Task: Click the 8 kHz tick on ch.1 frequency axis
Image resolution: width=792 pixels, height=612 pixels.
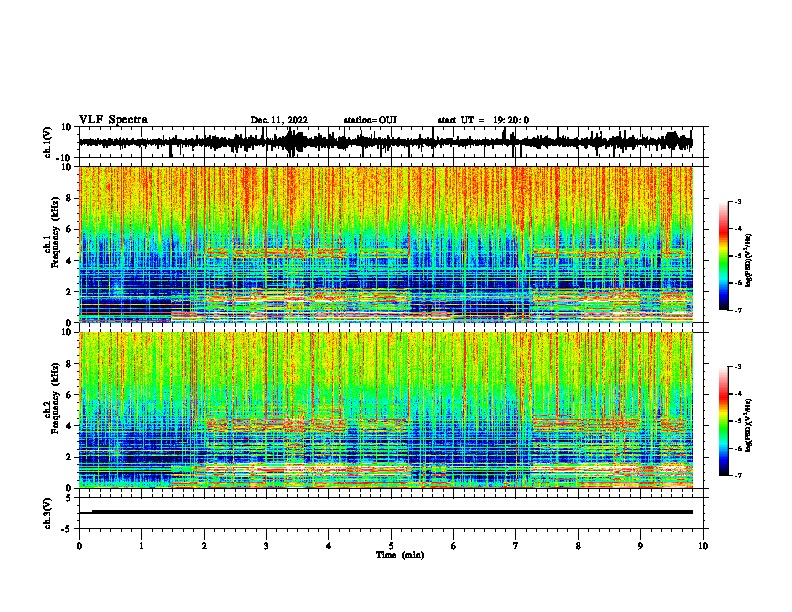Action: (69, 198)
